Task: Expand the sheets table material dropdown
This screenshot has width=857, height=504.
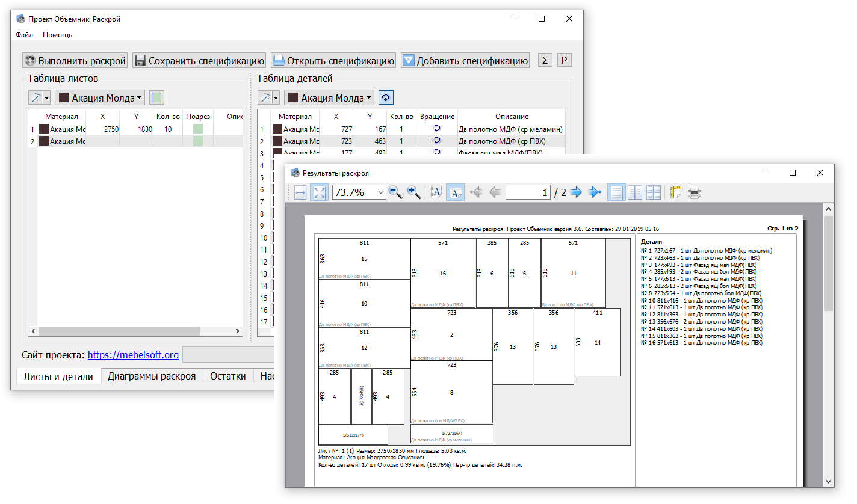Action: (140, 97)
